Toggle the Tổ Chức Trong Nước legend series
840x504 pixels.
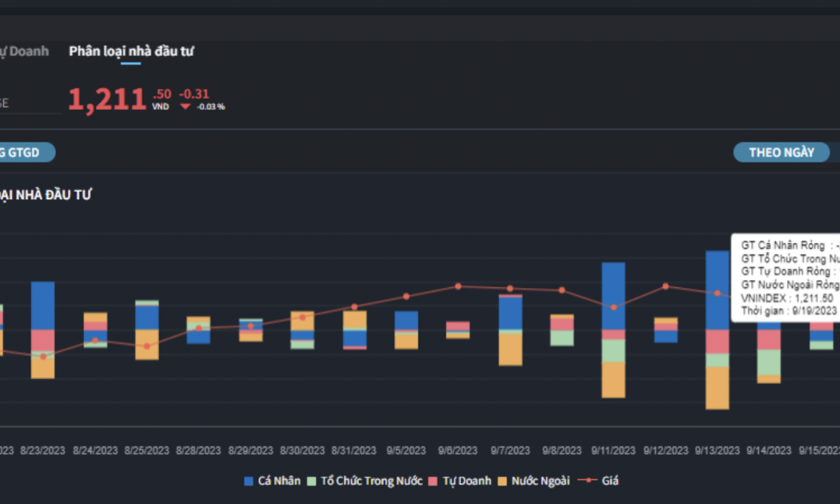tap(365, 481)
